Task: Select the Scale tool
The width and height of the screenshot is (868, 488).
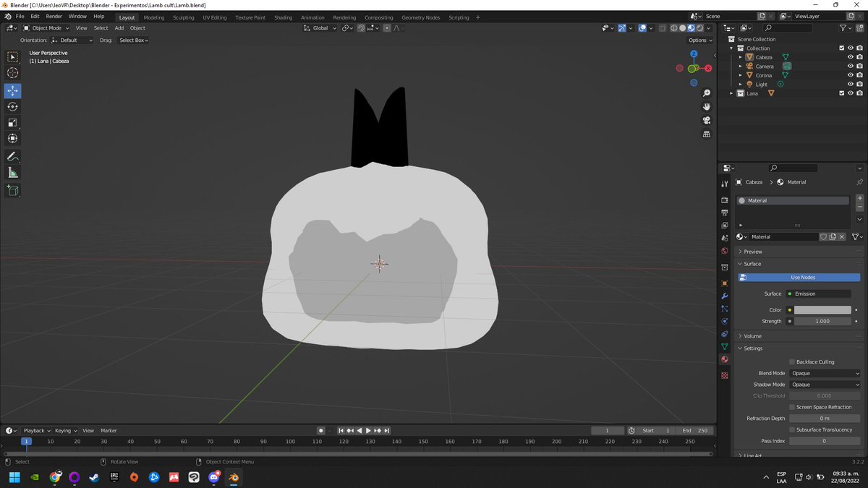Action: pyautogui.click(x=12, y=123)
